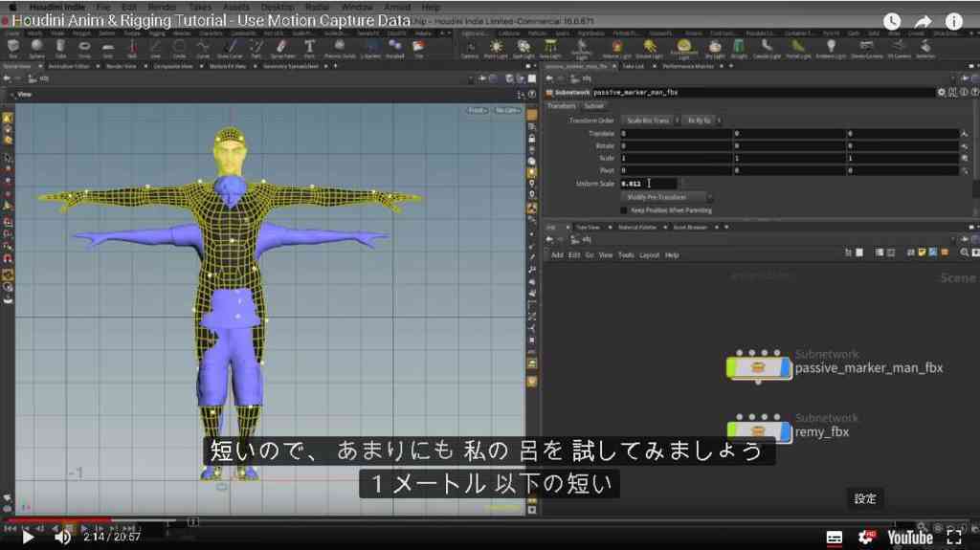Switch to the Render View tab
Screen dimensions: 980x550
tap(122, 66)
